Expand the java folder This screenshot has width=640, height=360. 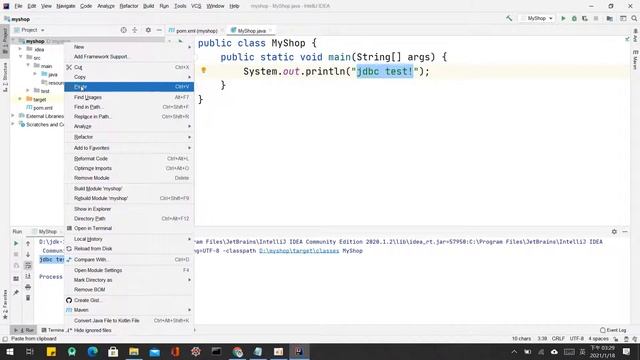point(35,74)
